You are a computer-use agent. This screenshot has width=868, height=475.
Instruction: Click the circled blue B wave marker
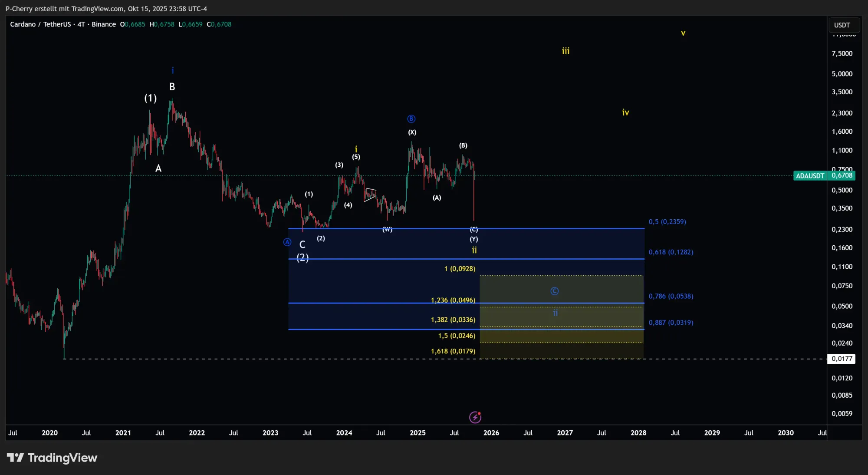(x=411, y=119)
